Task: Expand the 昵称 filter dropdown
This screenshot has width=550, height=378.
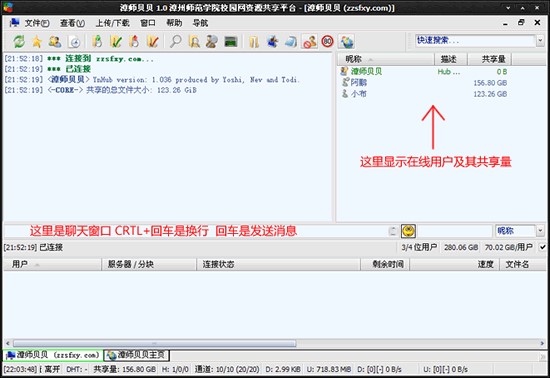Action: [540, 231]
